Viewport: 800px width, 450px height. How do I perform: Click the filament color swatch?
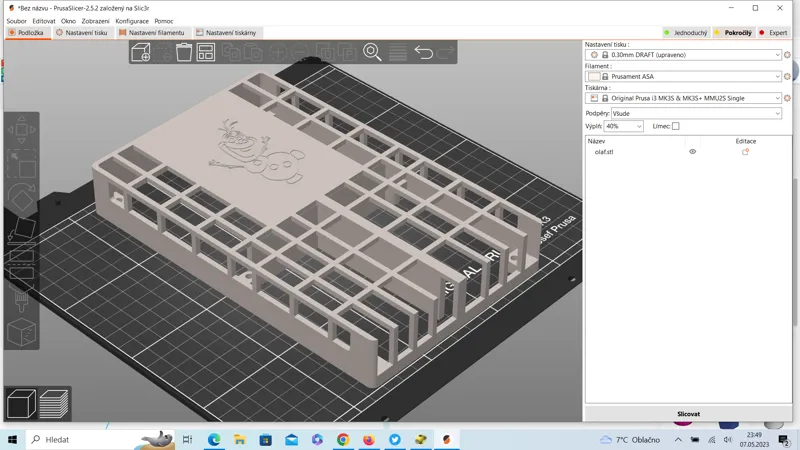(594, 77)
